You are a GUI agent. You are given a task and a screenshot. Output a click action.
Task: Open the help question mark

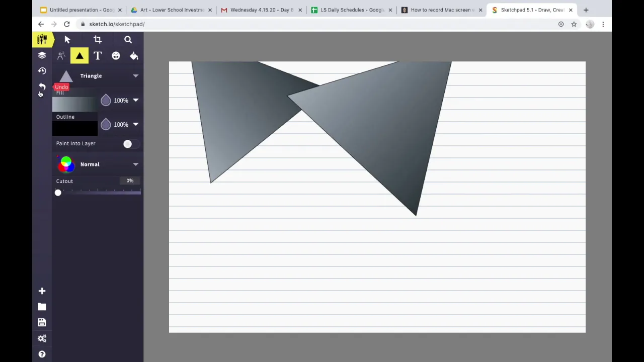(x=42, y=354)
